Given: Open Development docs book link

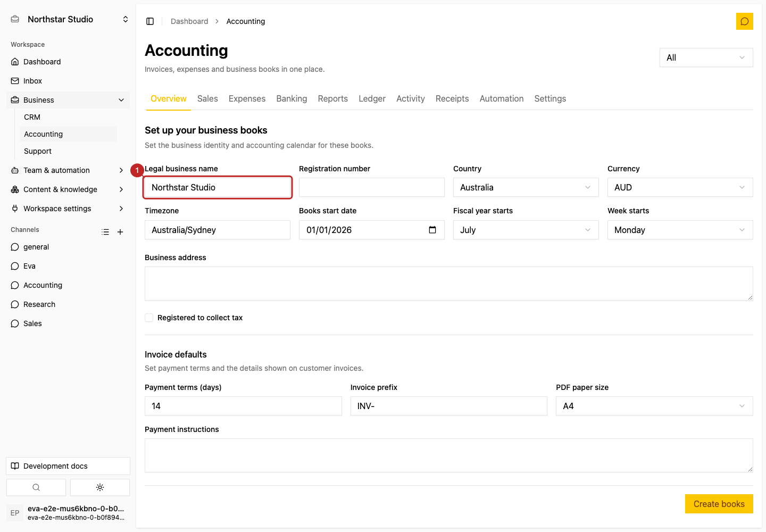Looking at the screenshot, I should [68, 466].
